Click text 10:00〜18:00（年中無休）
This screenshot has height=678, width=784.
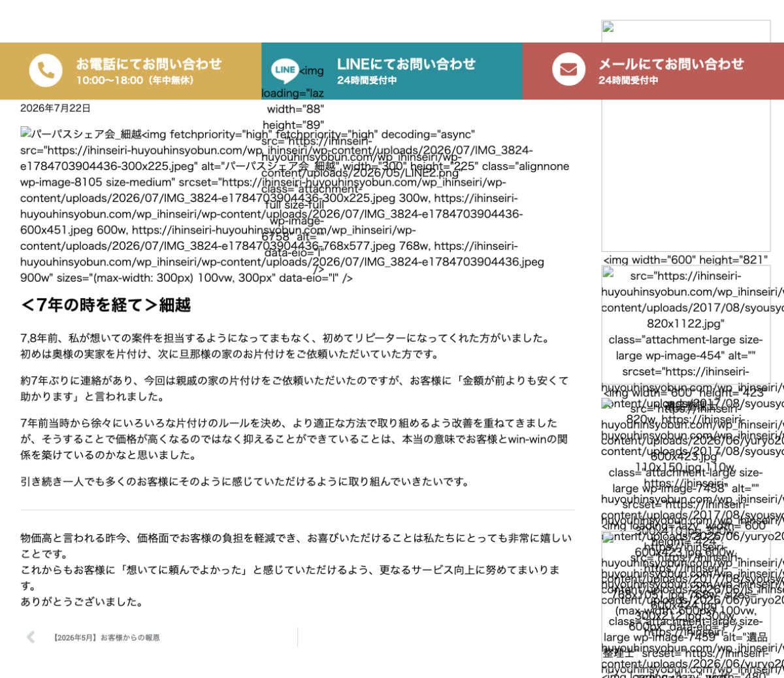click(x=135, y=80)
